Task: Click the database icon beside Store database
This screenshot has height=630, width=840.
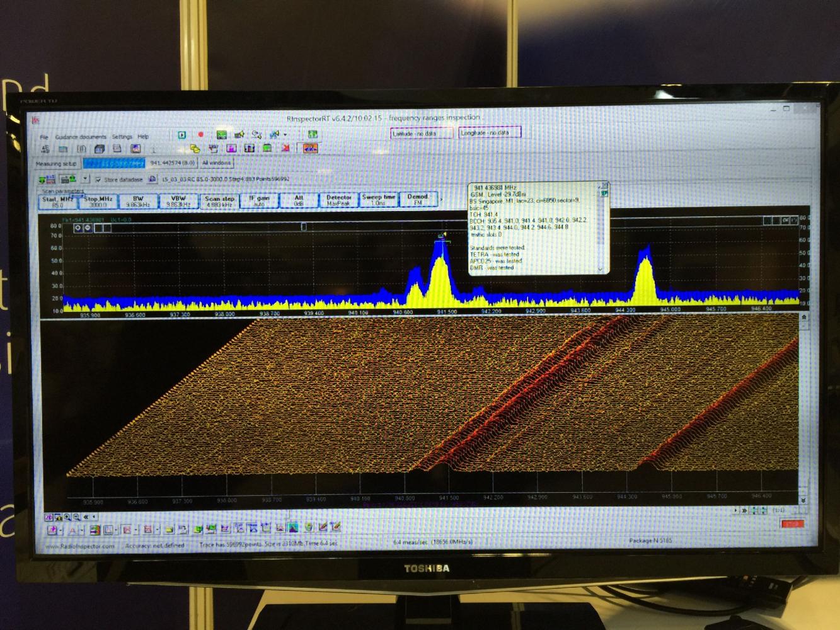Action: point(152,180)
